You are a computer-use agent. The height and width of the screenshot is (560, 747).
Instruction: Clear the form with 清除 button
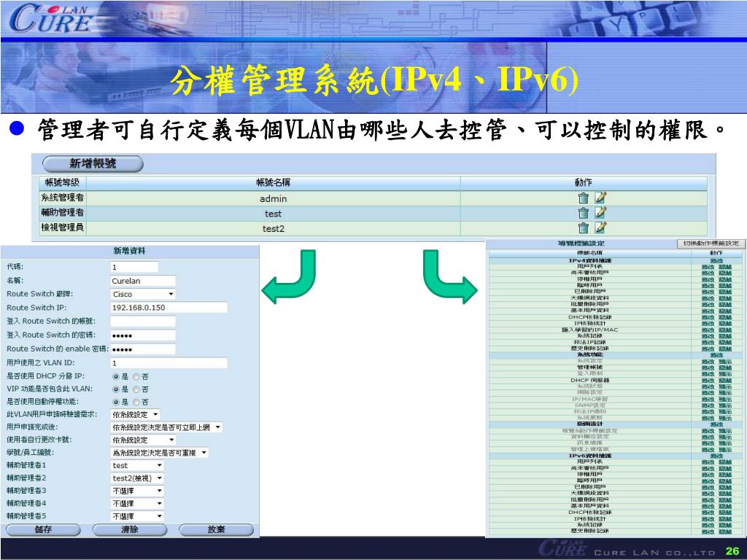pyautogui.click(x=130, y=529)
